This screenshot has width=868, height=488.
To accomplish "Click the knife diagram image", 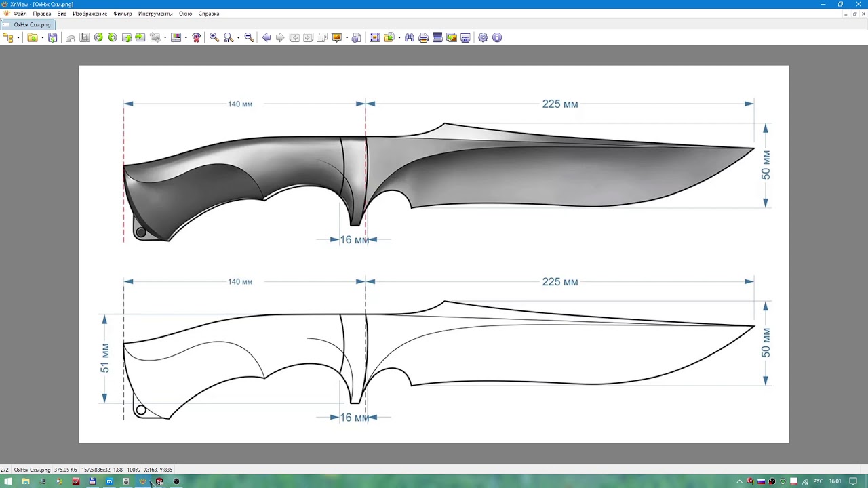I will click(434, 254).
